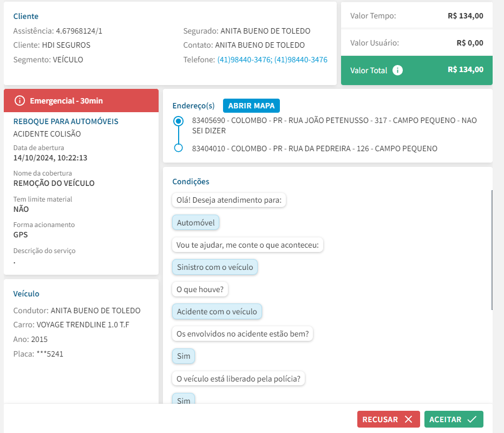Screen dimensions: 504x433
Task: Click the Forma acionamento value GPS
Action: tap(21, 235)
